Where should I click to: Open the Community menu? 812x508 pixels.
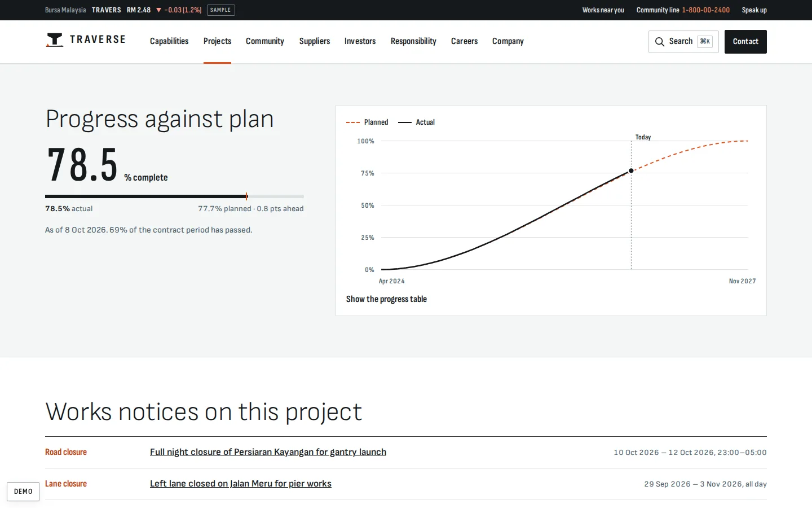[x=265, y=41]
